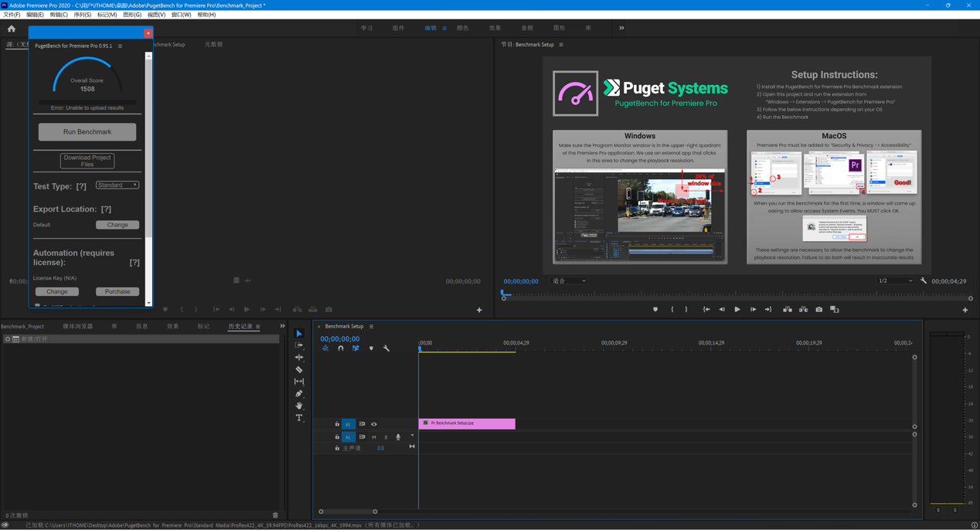
Task: Switch to the 效果 workspace tab
Action: [x=495, y=28]
